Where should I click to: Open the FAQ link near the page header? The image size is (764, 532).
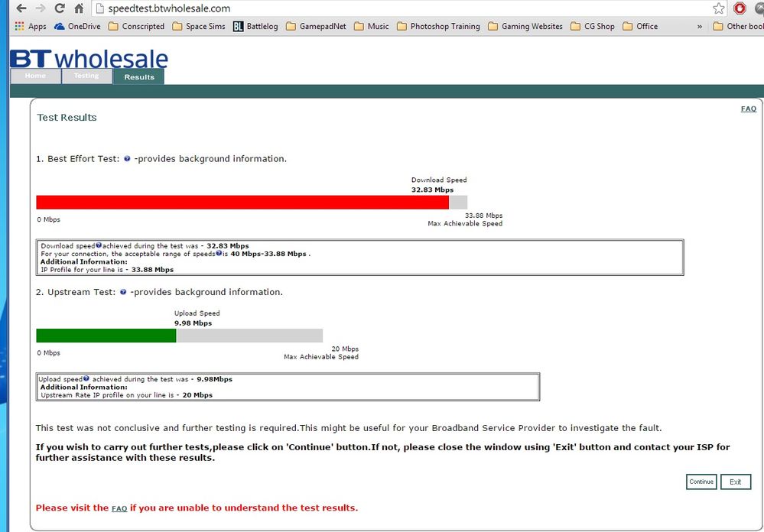pos(749,109)
